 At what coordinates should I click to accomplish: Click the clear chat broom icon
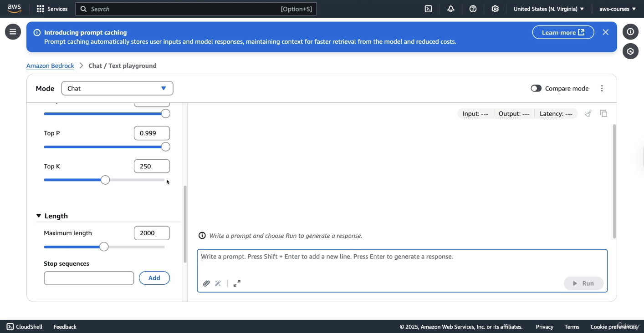point(588,114)
